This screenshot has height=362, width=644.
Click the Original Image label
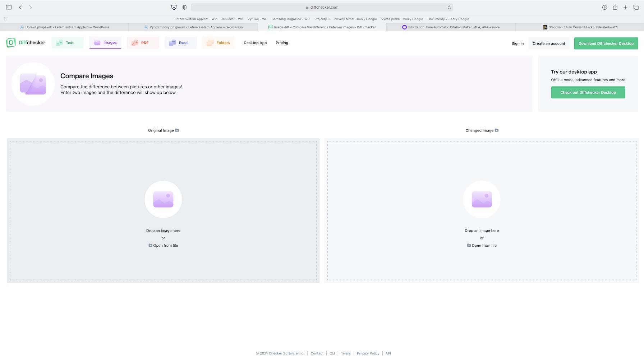point(161,130)
